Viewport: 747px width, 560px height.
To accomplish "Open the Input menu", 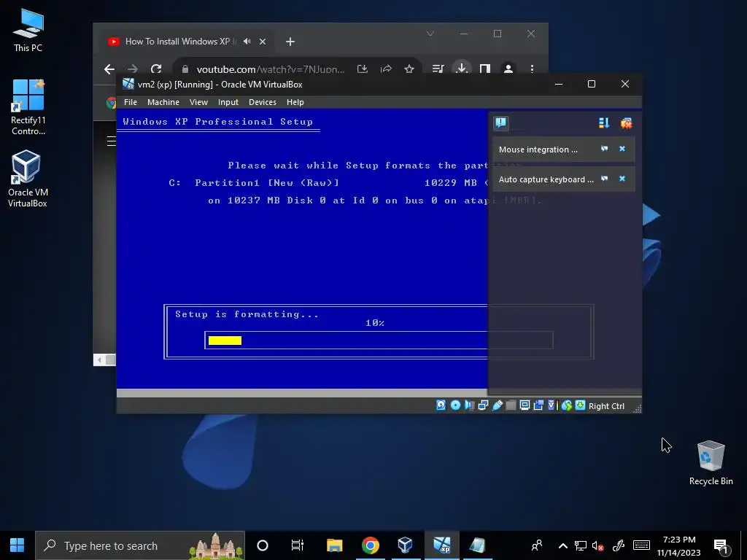I will click(228, 102).
